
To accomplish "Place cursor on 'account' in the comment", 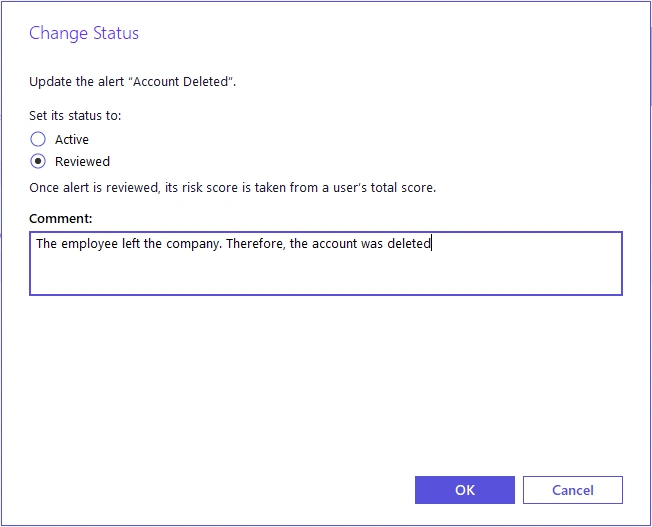I will pos(334,243).
